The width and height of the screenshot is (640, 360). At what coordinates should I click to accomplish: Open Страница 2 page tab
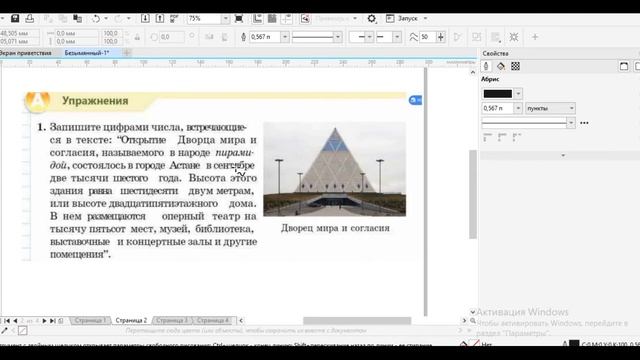tap(131, 320)
